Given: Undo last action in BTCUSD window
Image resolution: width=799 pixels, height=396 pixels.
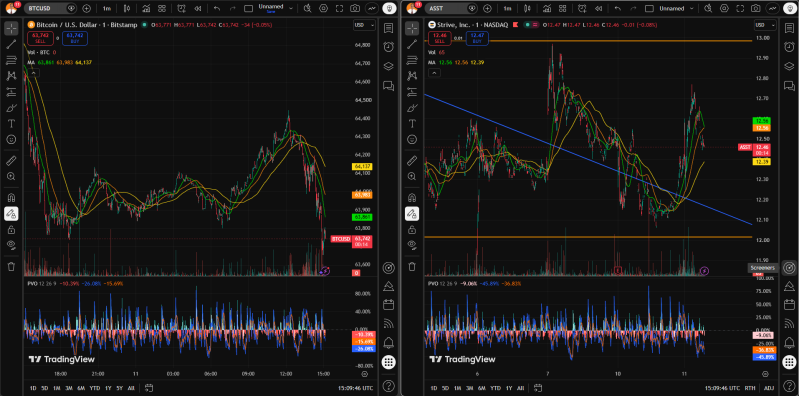Looking at the screenshot, I should (x=217, y=9).
